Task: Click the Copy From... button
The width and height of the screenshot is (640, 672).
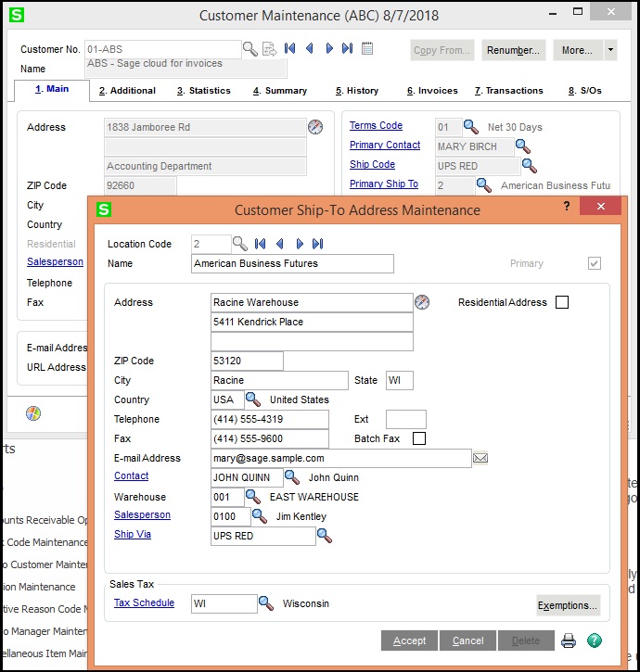Action: 442,50
